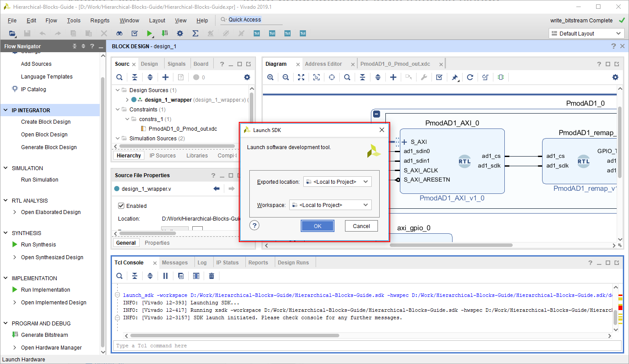
Task: Click the wrench icon in Diagram toolbar
Action: click(424, 77)
